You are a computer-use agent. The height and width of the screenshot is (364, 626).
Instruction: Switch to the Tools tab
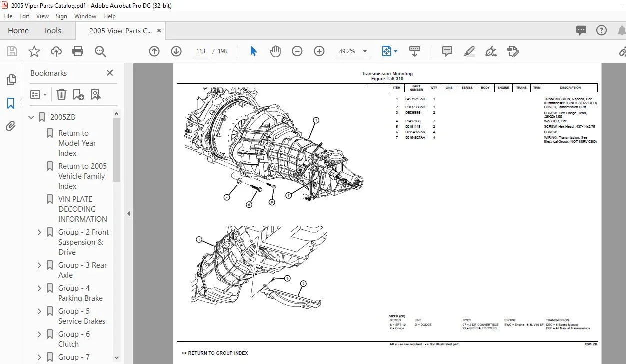[52, 30]
